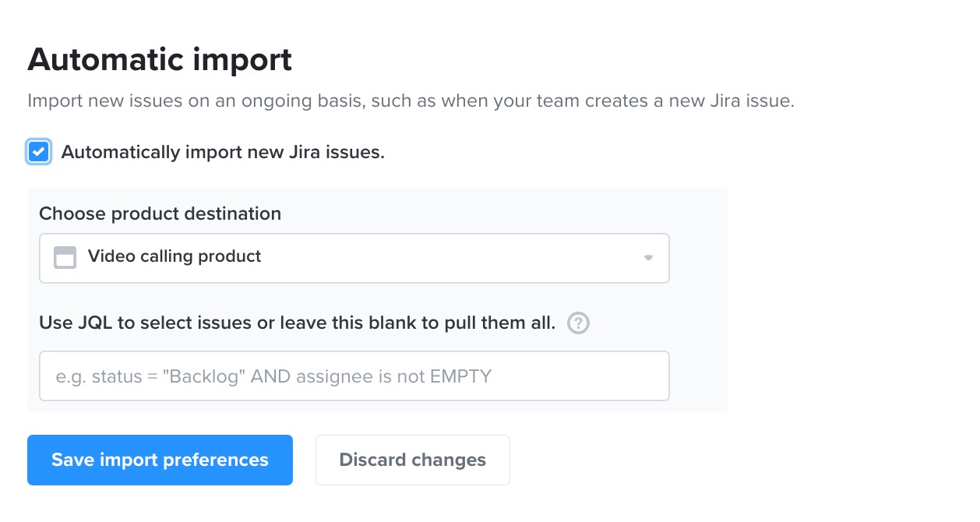This screenshot has height=522, width=980.
Task: Discard changes to import settings
Action: pyautogui.click(x=412, y=460)
